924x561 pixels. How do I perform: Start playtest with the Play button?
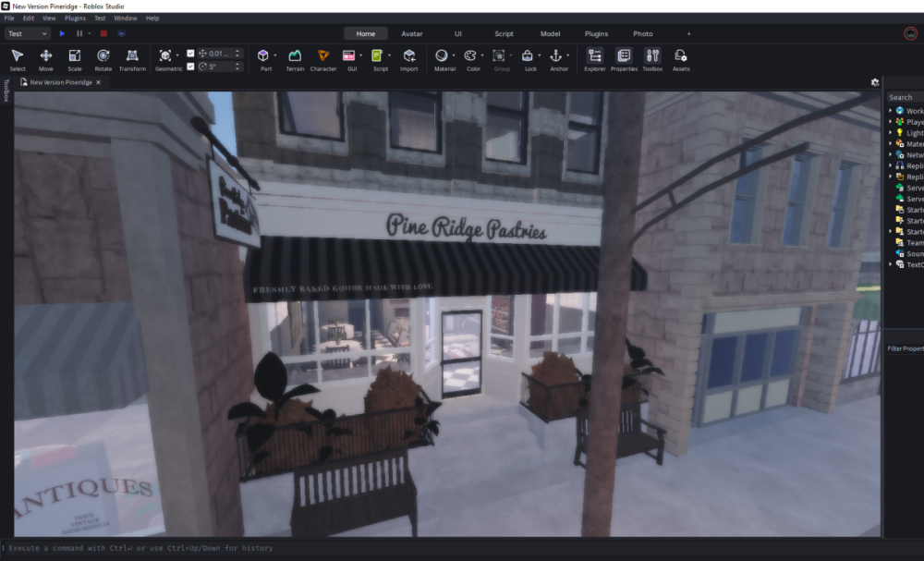[x=63, y=33]
